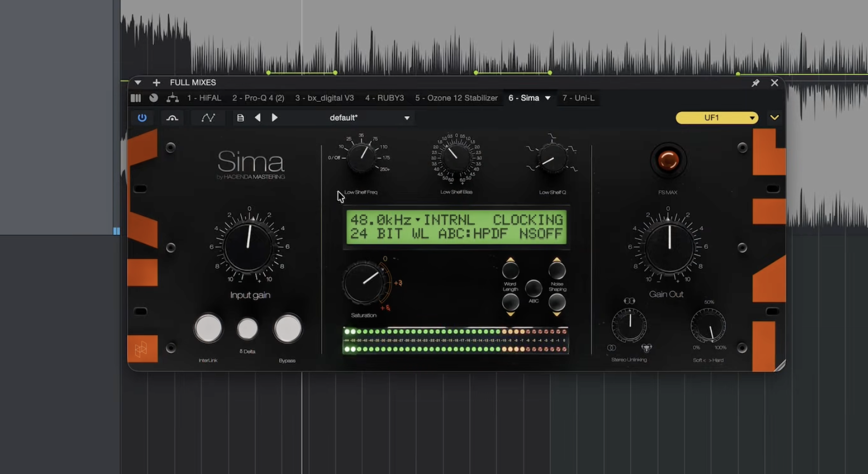Increase Word Length with upper button

click(510, 271)
